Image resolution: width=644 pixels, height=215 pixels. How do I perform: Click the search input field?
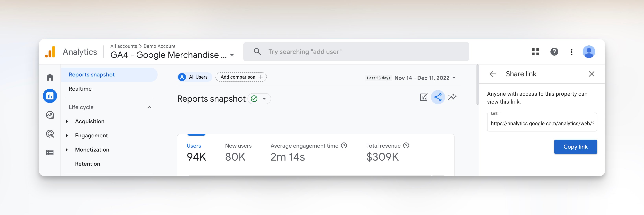pyautogui.click(x=356, y=52)
